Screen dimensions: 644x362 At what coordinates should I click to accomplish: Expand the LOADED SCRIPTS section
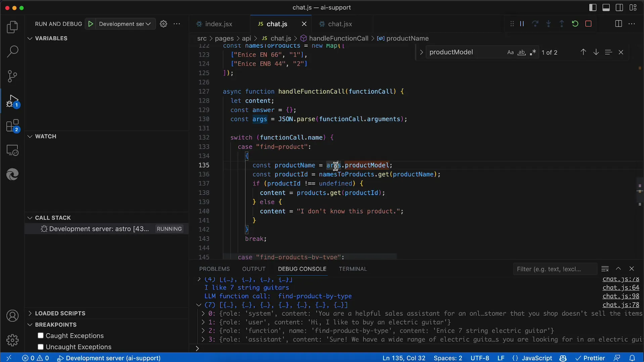click(x=30, y=313)
